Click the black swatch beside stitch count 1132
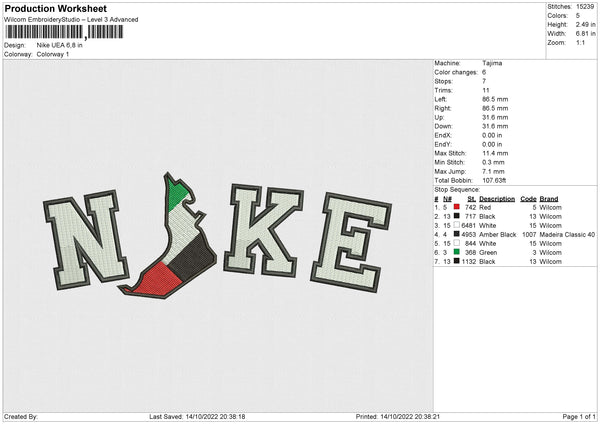Viewport: 600px width, 424px height. [x=457, y=261]
